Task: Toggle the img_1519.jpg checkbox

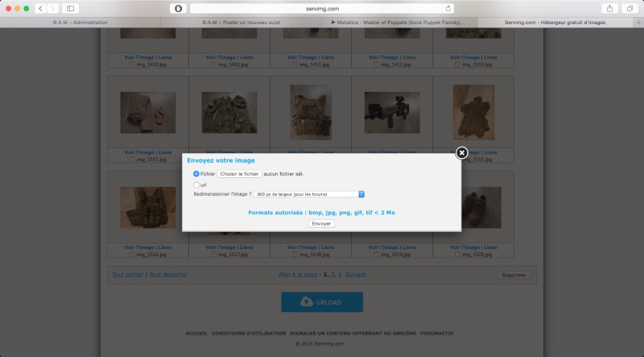Action: pyautogui.click(x=376, y=255)
